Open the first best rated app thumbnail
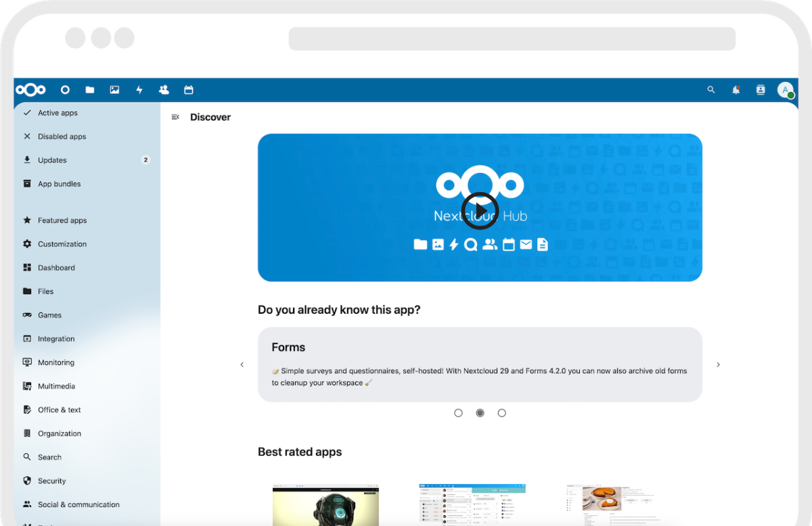 pyautogui.click(x=325, y=504)
